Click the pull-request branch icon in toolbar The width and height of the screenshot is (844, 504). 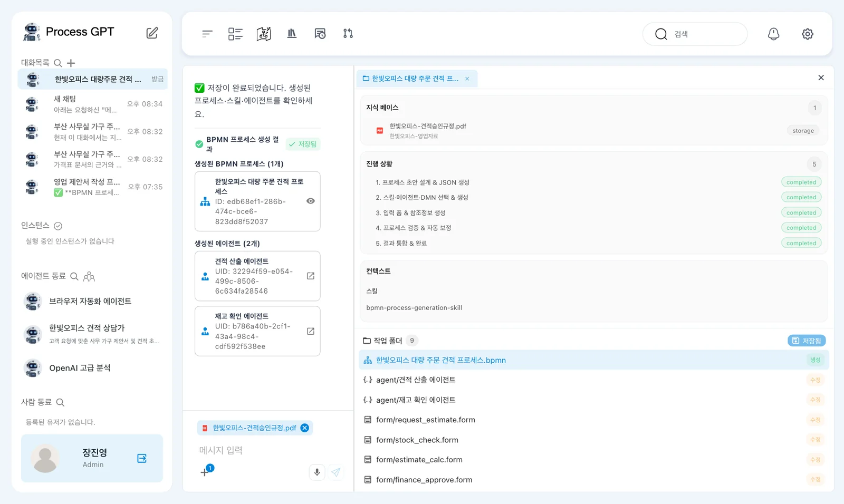coord(348,34)
